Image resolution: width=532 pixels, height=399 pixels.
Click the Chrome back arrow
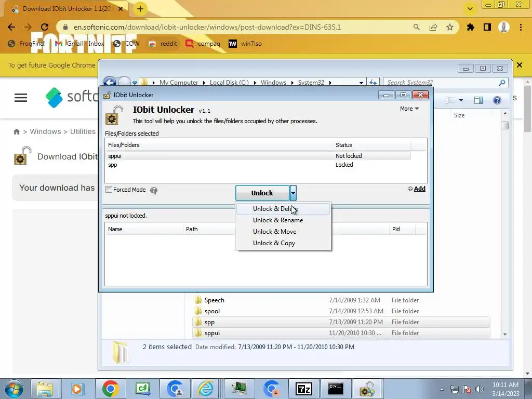(x=11, y=27)
